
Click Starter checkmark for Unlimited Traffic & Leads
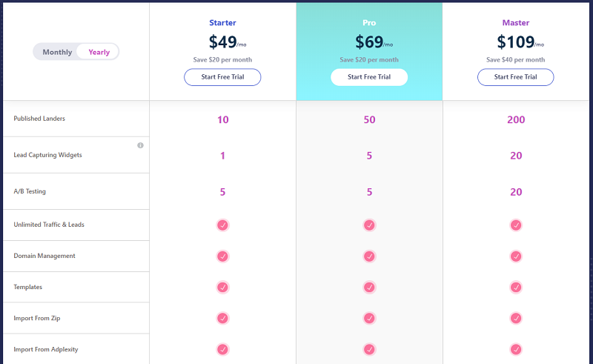coord(223,225)
